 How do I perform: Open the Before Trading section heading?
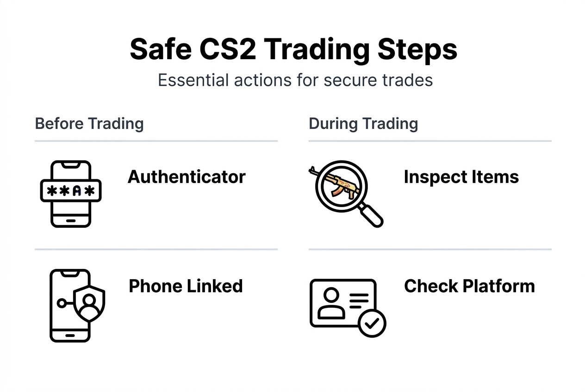point(89,124)
